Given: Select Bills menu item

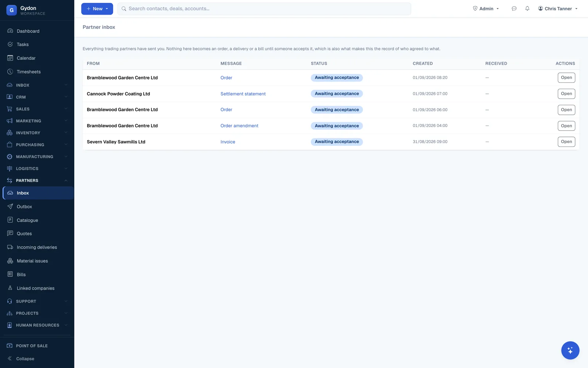Looking at the screenshot, I should (x=21, y=275).
